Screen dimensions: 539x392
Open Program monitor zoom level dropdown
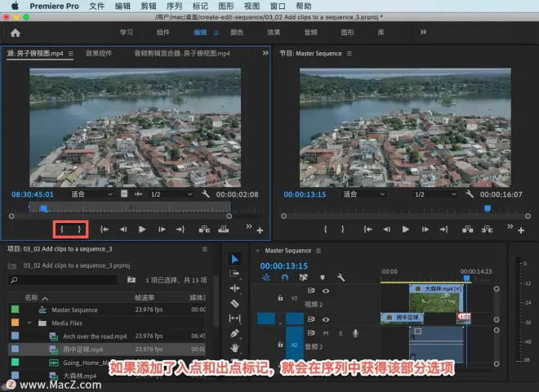[364, 194]
